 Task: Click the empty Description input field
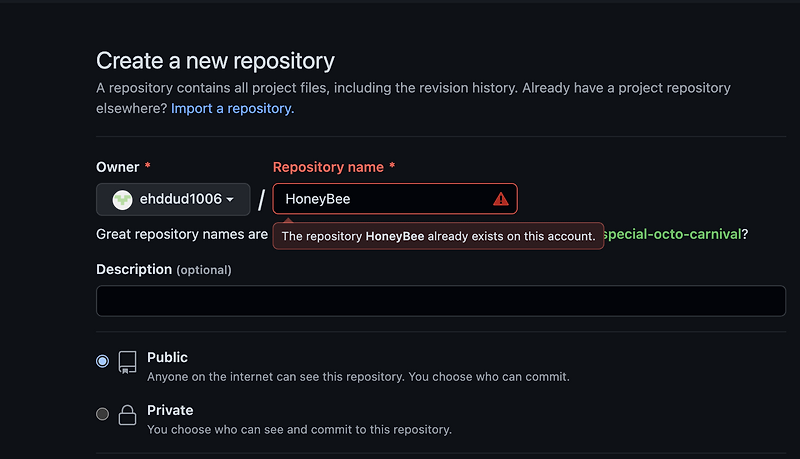pos(441,301)
